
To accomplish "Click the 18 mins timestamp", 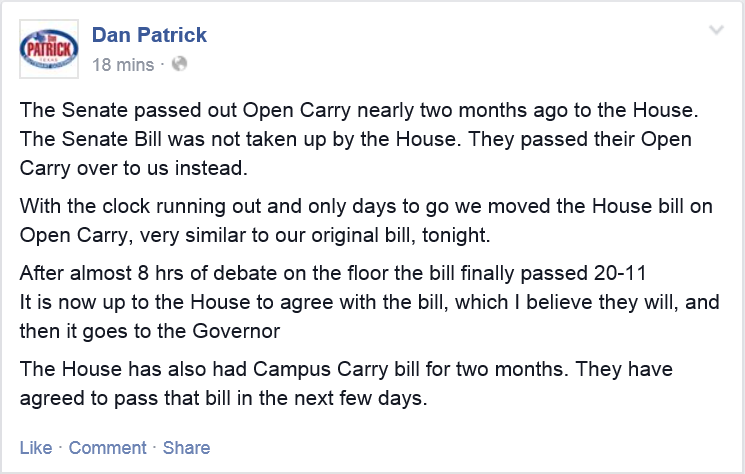I will pyautogui.click(x=123, y=65).
